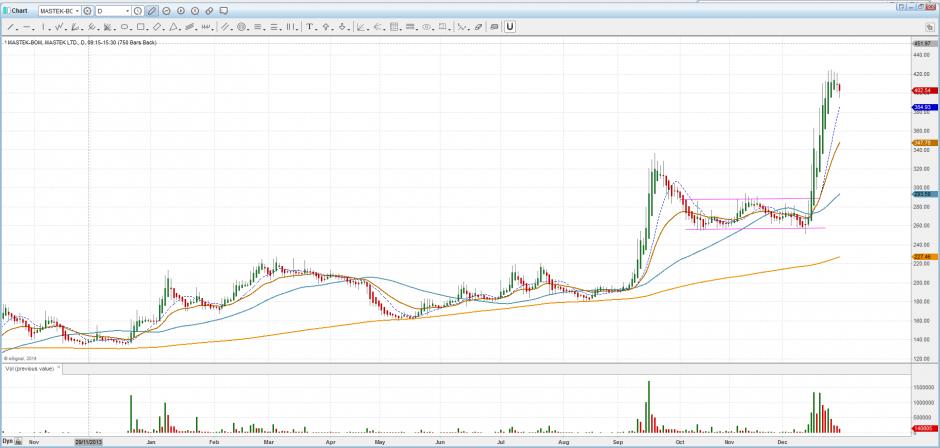Click the Chart window title icon
This screenshot has width=940, height=448.
[x=7, y=11]
